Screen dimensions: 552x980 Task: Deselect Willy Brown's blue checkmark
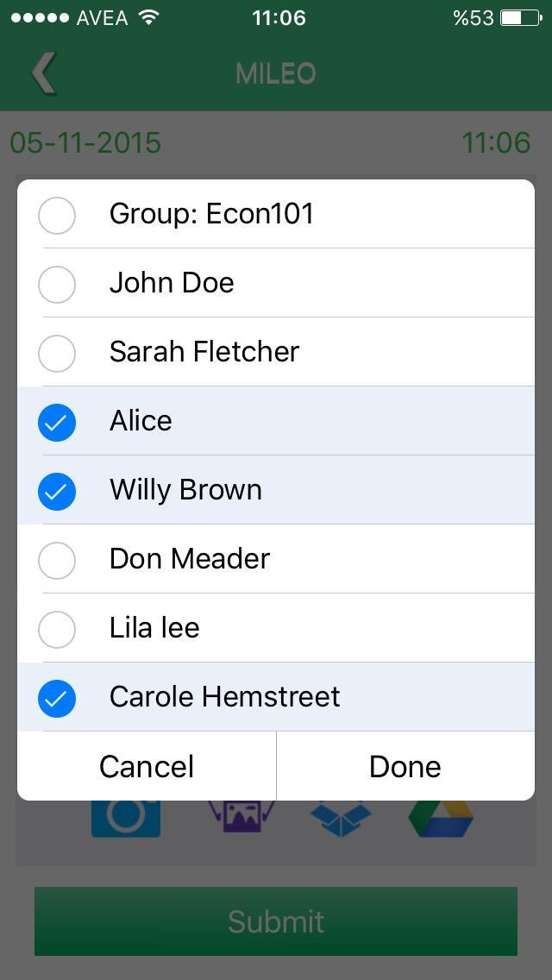tap(57, 491)
